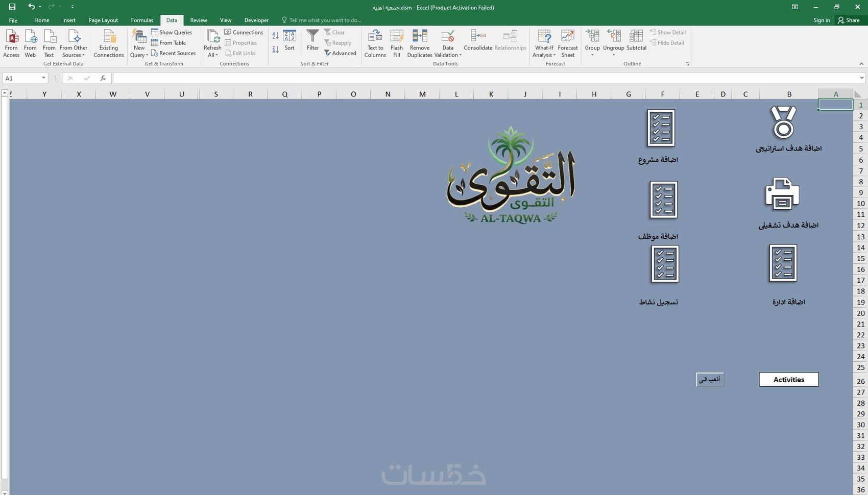Click Sign in
Screen dimensions: 868x495
click(822, 20)
